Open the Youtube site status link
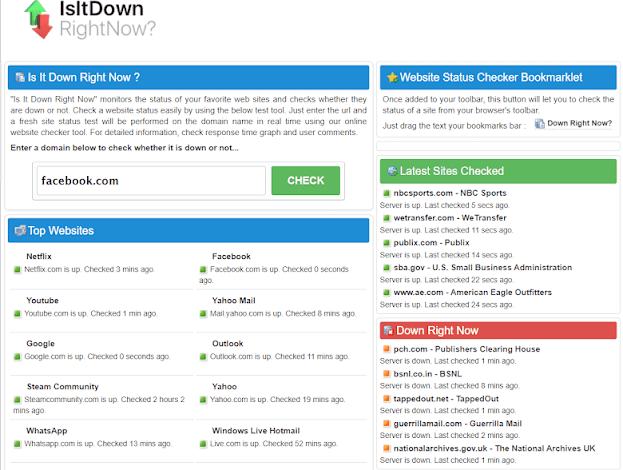The width and height of the screenshot is (623, 470). [43, 301]
